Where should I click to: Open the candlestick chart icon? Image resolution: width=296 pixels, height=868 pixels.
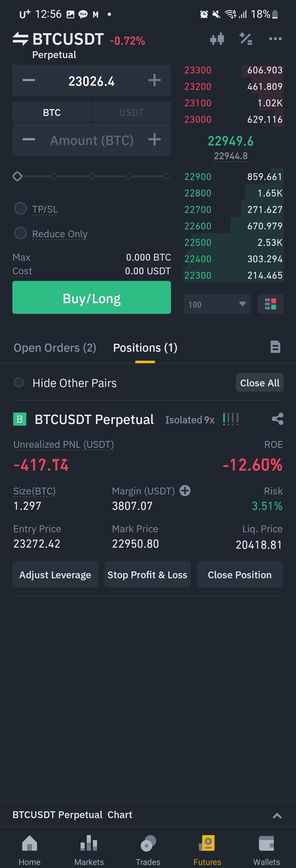217,39
